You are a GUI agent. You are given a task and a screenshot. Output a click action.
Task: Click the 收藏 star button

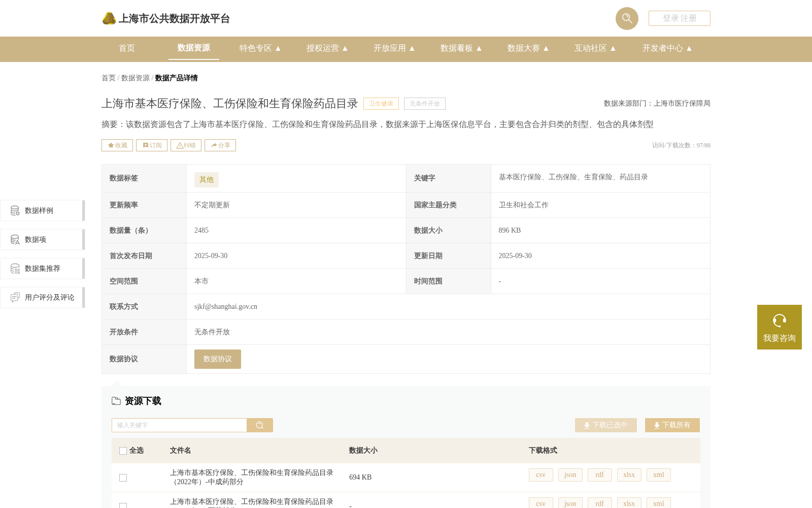point(117,145)
